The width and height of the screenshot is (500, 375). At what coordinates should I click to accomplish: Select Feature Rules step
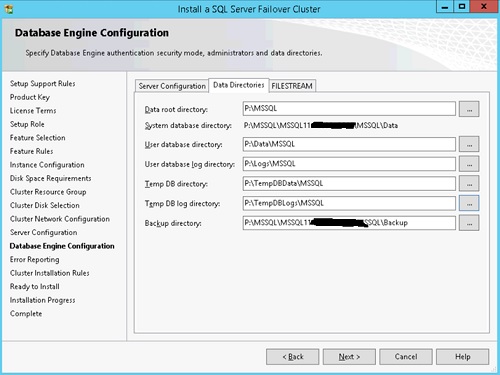coord(31,151)
